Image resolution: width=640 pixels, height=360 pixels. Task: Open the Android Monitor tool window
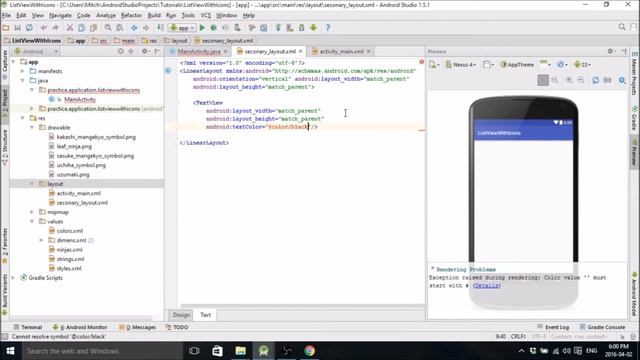tap(80, 327)
